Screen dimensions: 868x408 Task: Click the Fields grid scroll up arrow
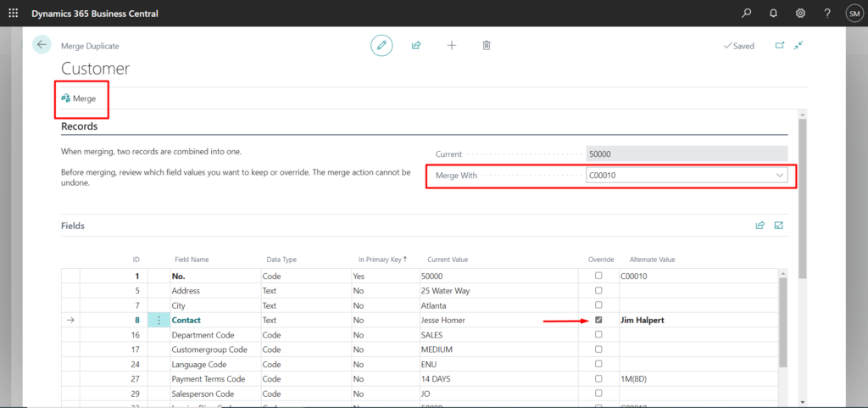coord(782,273)
